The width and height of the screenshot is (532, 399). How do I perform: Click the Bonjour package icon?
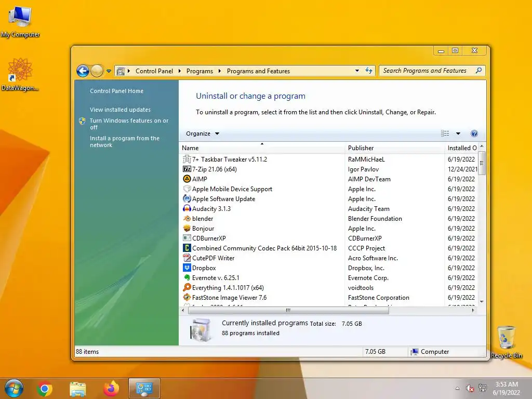click(x=187, y=228)
